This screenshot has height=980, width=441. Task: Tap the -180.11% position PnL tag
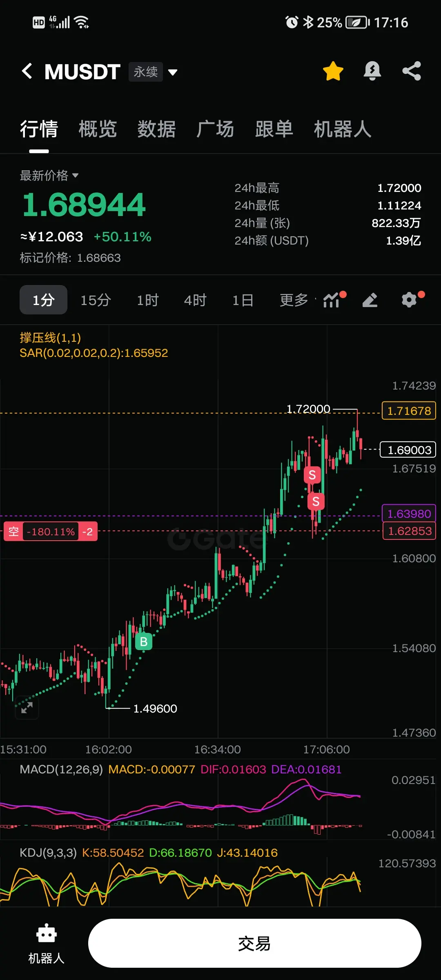[x=51, y=531]
